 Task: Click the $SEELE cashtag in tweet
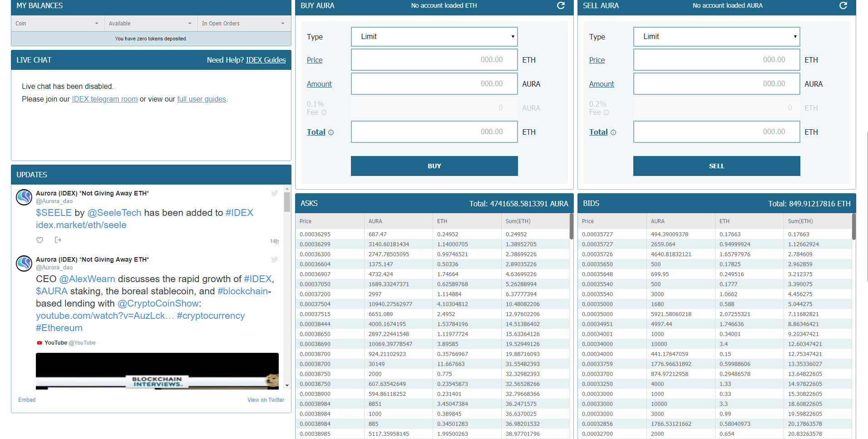click(x=54, y=213)
